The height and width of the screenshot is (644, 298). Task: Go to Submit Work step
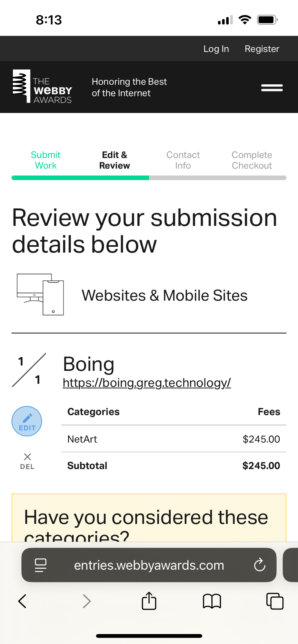click(x=46, y=160)
